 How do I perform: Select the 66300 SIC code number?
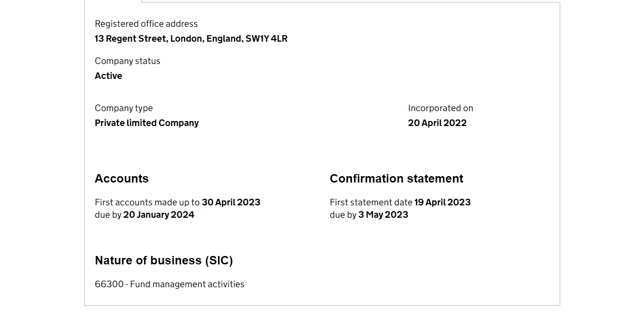(109, 284)
